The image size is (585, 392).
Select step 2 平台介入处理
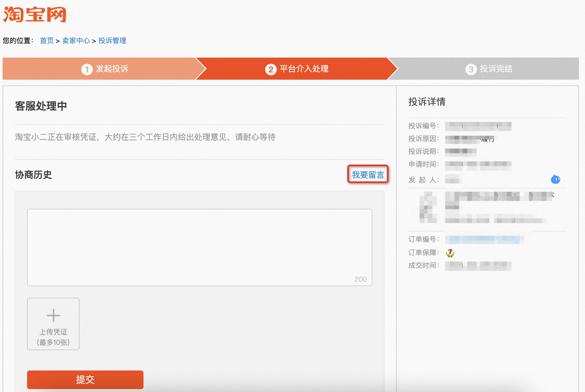coord(297,69)
